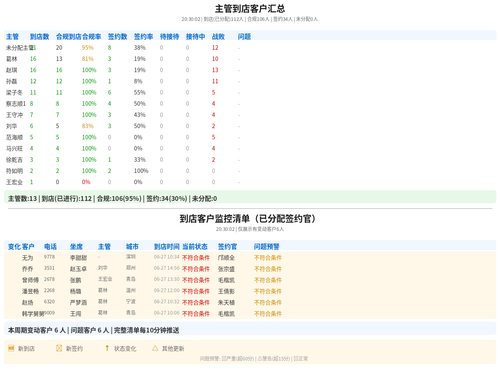Image resolution: width=500 pixels, height=381 pixels.
Task: Click the 问题预警 footer legend text
Action: coord(254,359)
